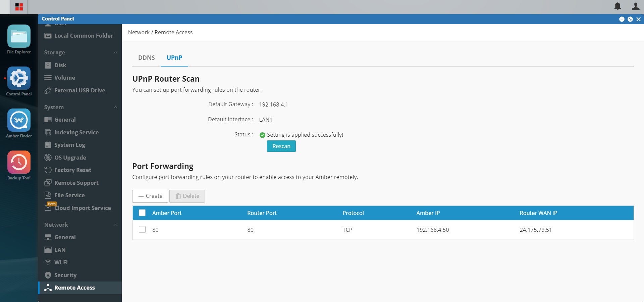Select Remote Access in sidebar
The height and width of the screenshot is (302, 644).
coord(80,288)
